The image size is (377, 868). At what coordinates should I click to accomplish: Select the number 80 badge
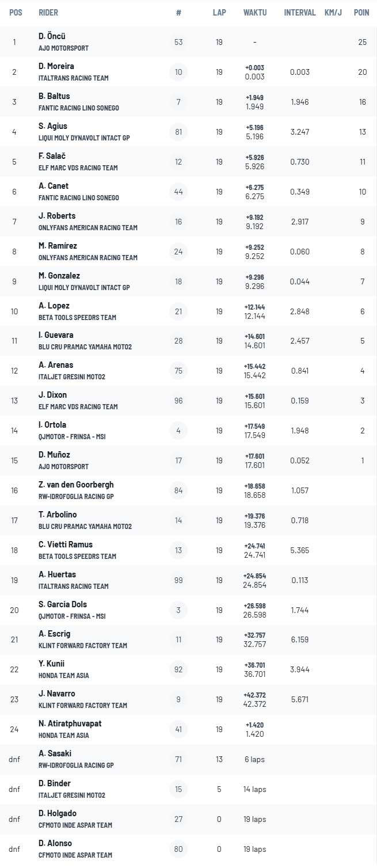[x=178, y=849]
